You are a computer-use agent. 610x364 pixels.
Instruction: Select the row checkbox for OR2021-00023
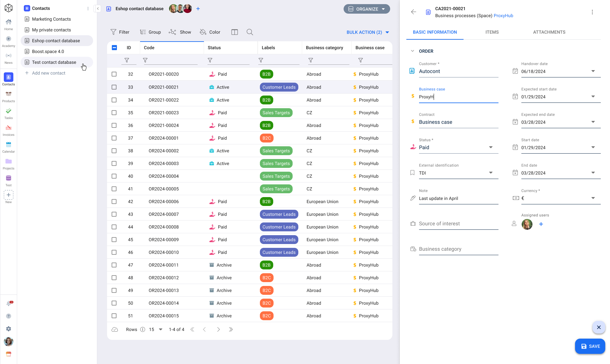(114, 112)
